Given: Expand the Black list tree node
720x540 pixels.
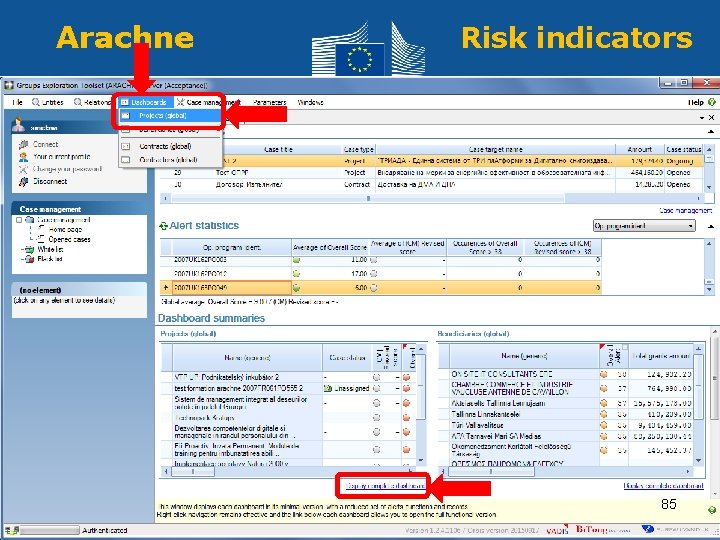Looking at the screenshot, I should point(22,259).
